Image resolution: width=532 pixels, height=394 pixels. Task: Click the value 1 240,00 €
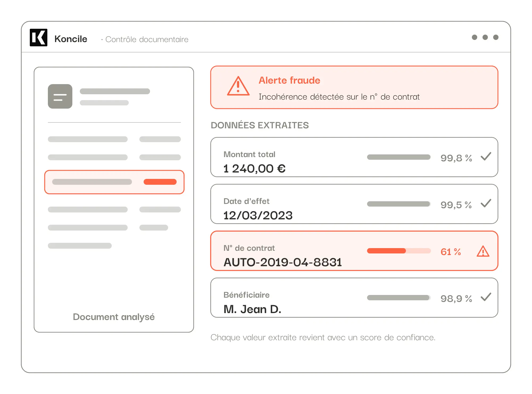(x=254, y=169)
